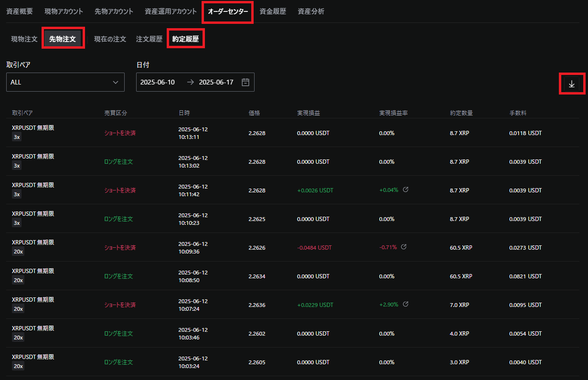Click the 売買区分 column header
This screenshot has height=380, width=588.
[116, 113]
